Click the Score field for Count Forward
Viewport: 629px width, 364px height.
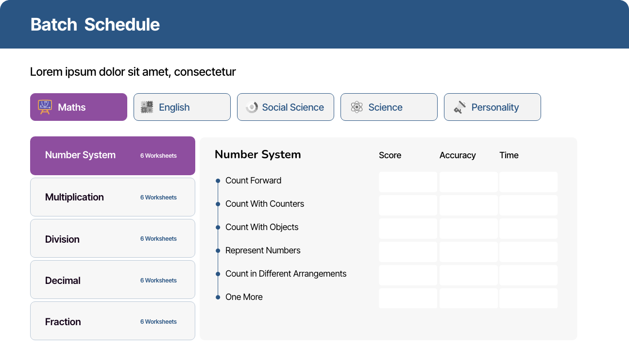click(408, 182)
